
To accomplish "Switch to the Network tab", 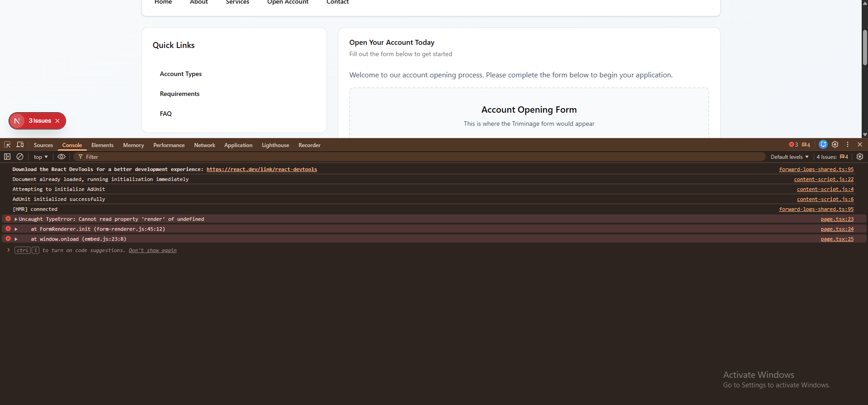I will click(204, 145).
